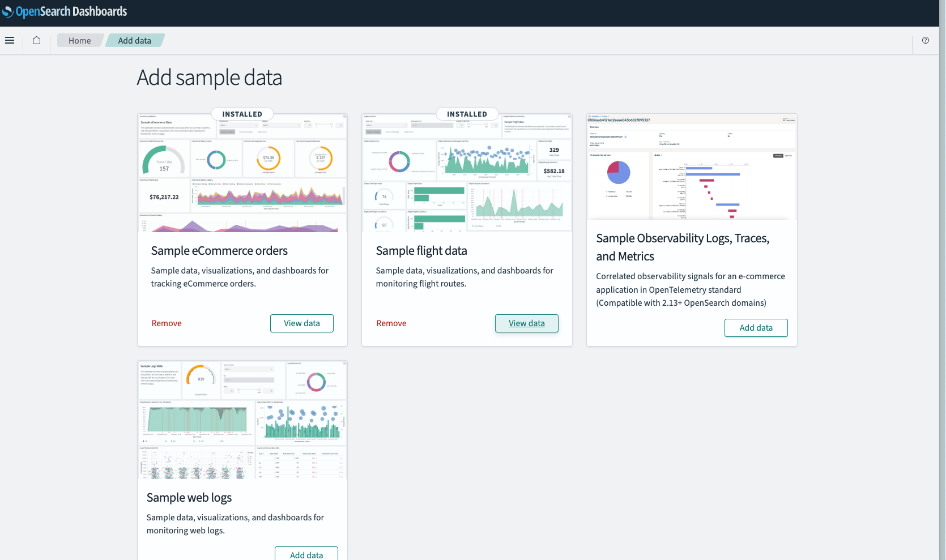Viewport: 946px width, 560px height.
Task: View data for Sample eCommerce orders
Action: click(302, 323)
